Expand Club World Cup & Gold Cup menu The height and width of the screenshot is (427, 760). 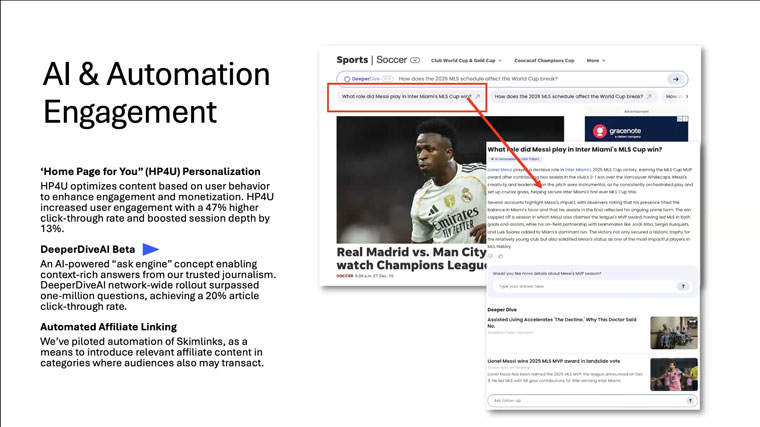[466, 61]
